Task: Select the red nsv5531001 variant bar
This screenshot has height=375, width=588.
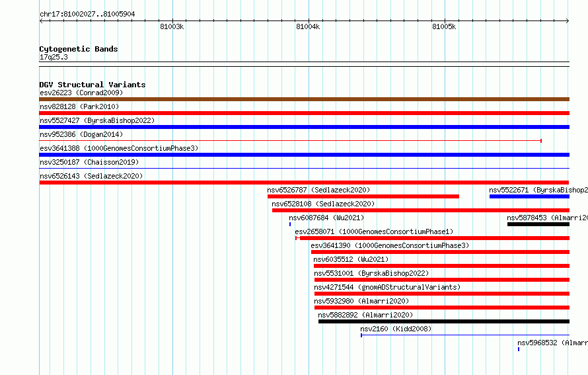Action: point(442,280)
